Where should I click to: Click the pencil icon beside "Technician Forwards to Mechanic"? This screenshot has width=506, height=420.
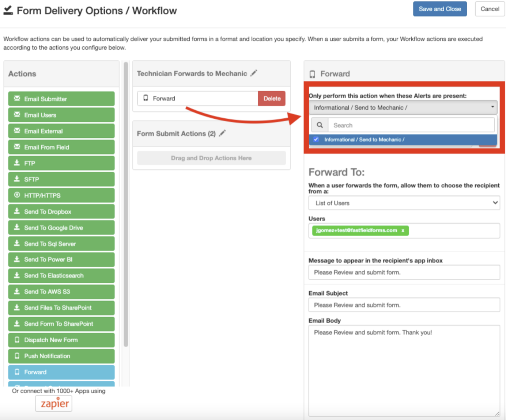tap(254, 73)
